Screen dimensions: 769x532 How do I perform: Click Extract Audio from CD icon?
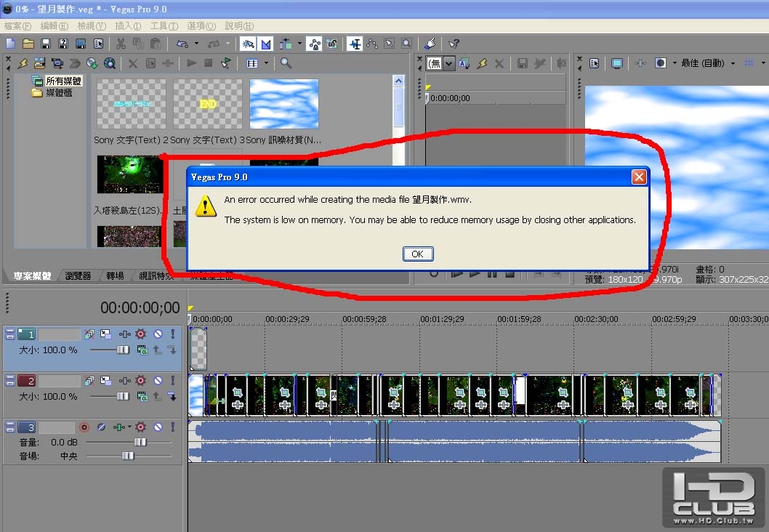(92, 63)
